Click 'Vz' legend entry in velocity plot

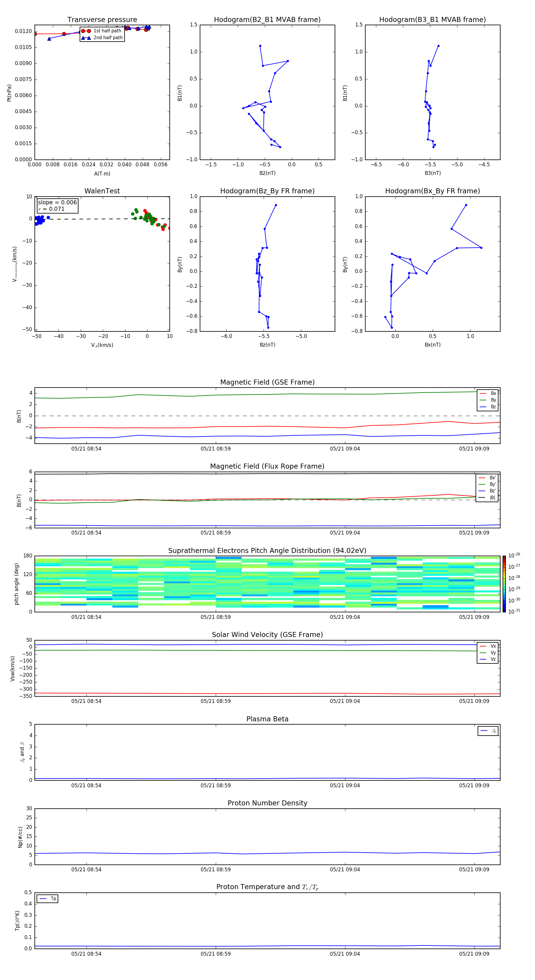tap(488, 659)
